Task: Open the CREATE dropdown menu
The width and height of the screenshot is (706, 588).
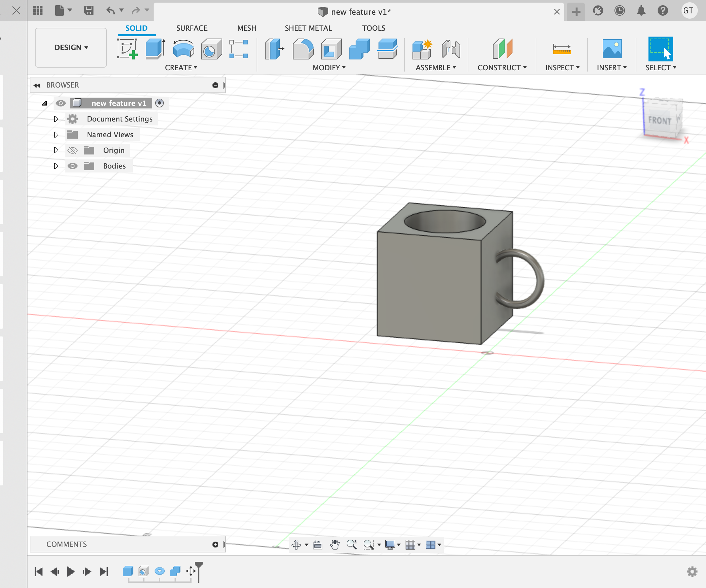Action: click(x=181, y=68)
